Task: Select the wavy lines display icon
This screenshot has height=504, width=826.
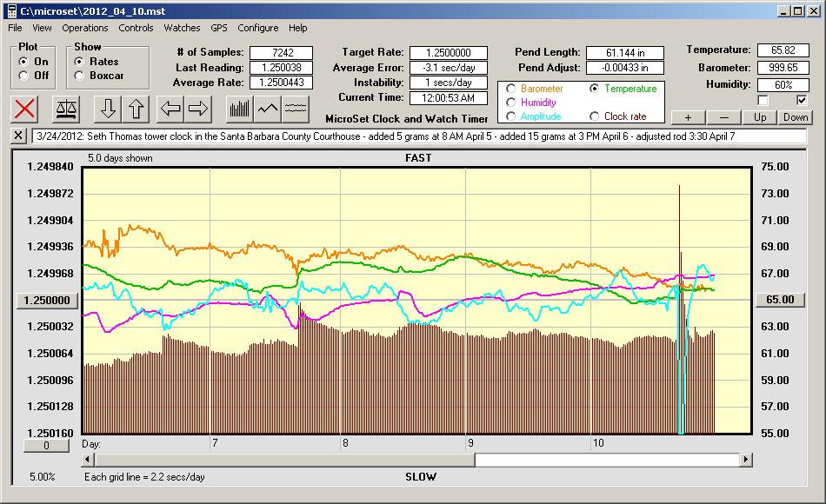Action: 295,109
